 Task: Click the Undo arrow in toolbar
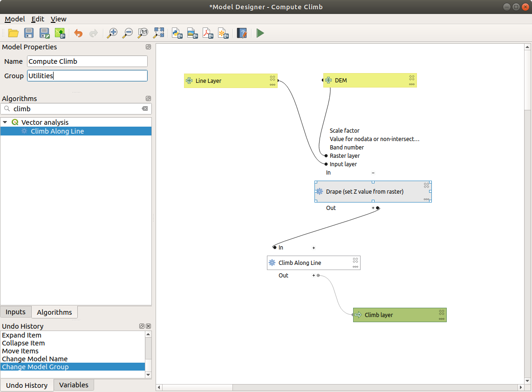[78, 33]
